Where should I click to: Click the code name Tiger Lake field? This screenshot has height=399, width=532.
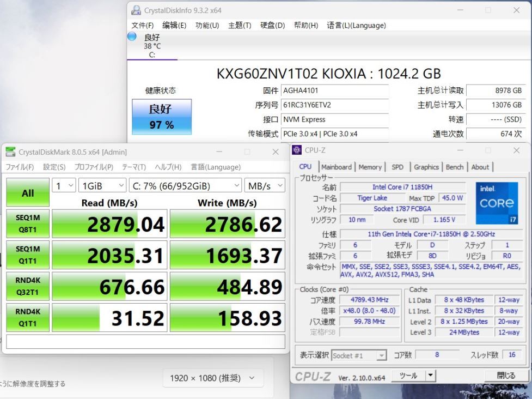[372, 198]
